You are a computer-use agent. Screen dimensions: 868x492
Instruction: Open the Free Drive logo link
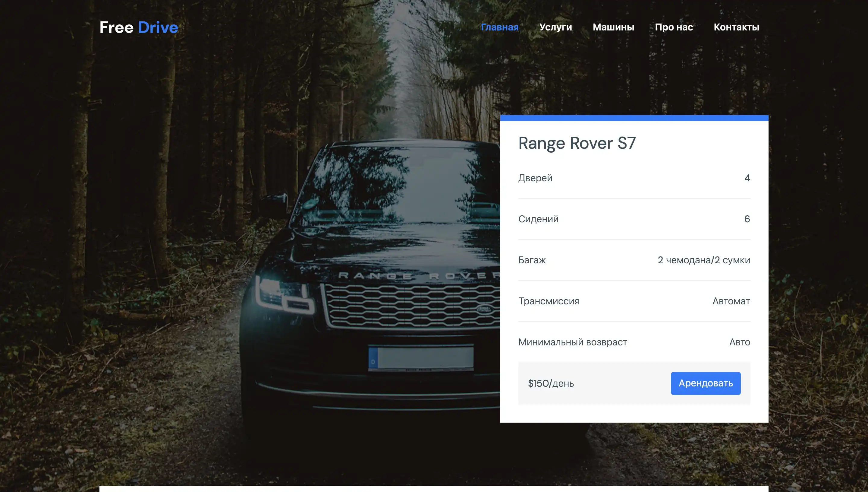pyautogui.click(x=139, y=27)
